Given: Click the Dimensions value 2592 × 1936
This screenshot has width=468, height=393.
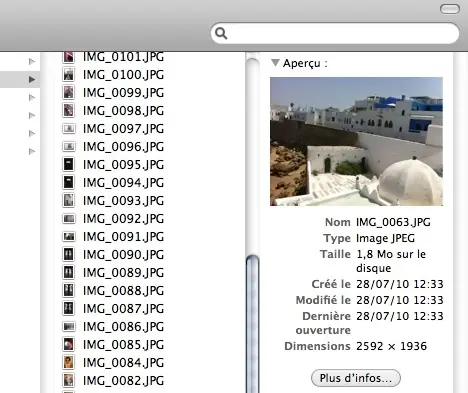Looking at the screenshot, I should tap(391, 346).
